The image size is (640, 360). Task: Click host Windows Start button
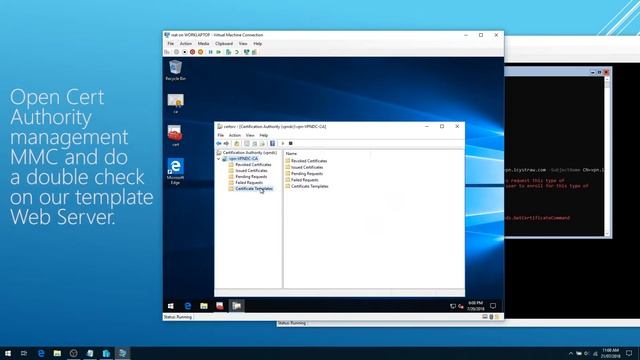click(8, 353)
